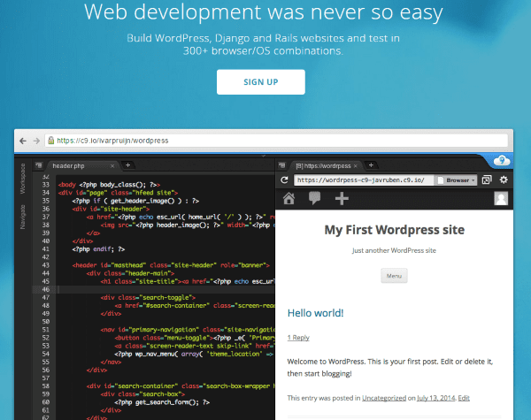Click line 43 header id="masthead" code
Screen dimensions: 531x420
[171, 265]
